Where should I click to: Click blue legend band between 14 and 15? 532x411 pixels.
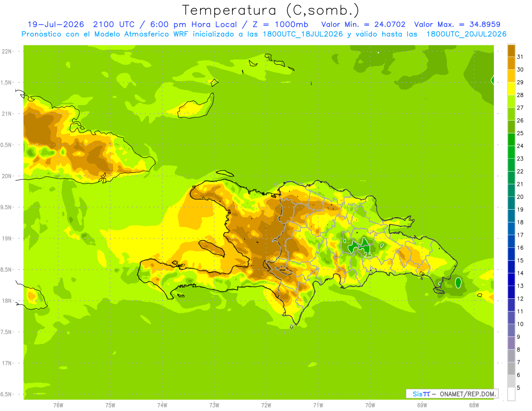(511, 266)
